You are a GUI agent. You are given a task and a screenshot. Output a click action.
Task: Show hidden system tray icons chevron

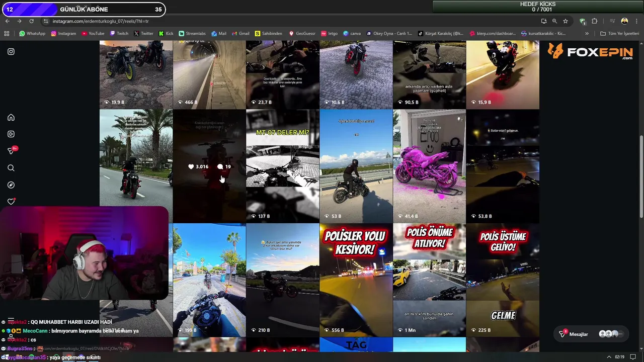[x=609, y=357]
